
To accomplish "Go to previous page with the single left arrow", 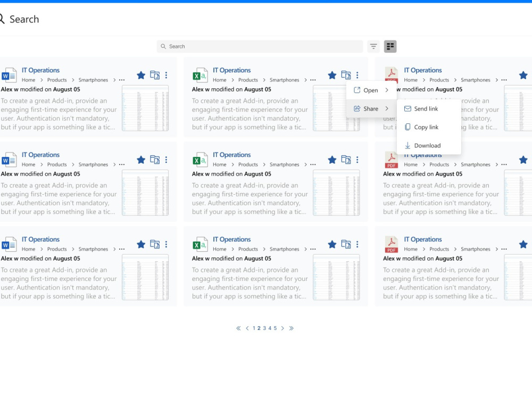I will coord(247,328).
